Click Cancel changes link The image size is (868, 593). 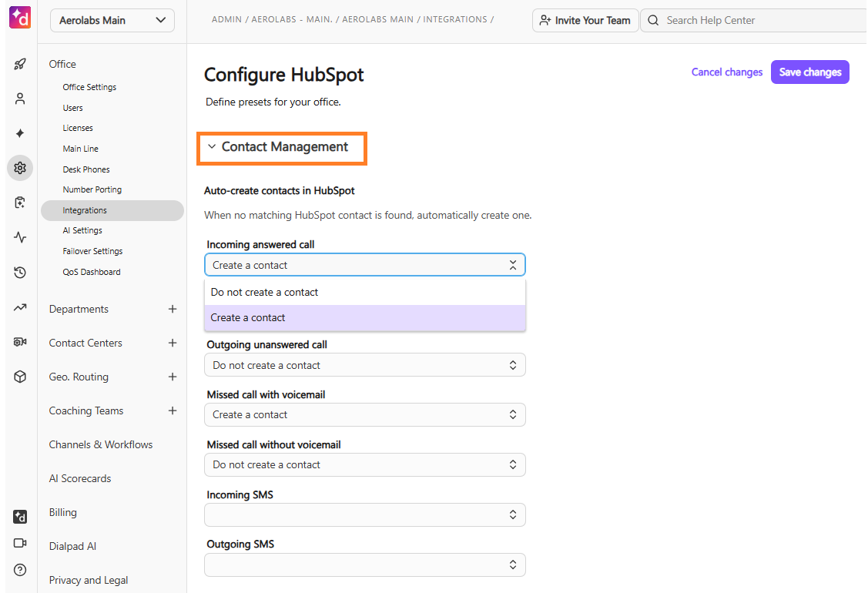[x=727, y=72]
